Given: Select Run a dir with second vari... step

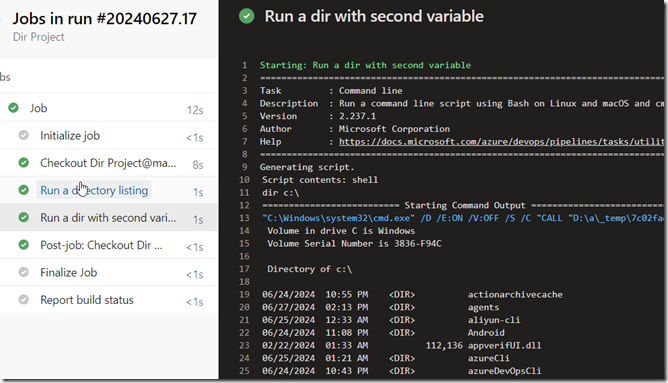Looking at the screenshot, I should pyautogui.click(x=108, y=218).
